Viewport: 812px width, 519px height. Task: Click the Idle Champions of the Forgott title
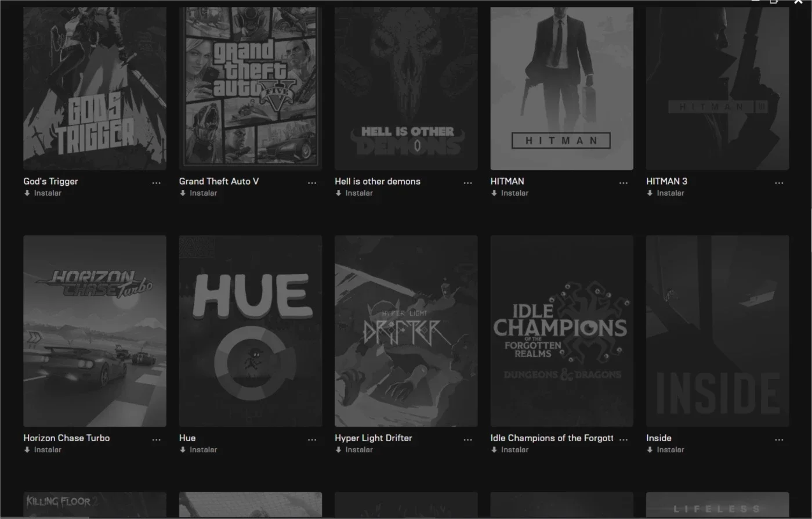click(552, 438)
